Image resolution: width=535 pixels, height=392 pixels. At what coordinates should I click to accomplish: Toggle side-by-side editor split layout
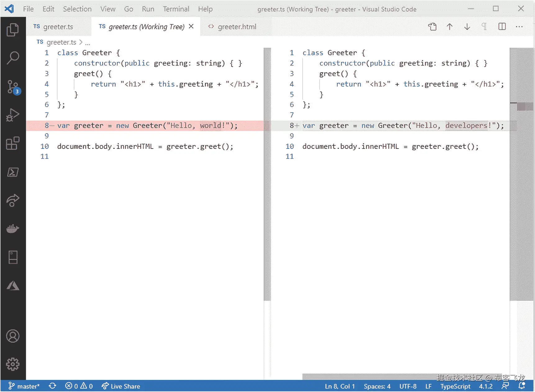(501, 27)
